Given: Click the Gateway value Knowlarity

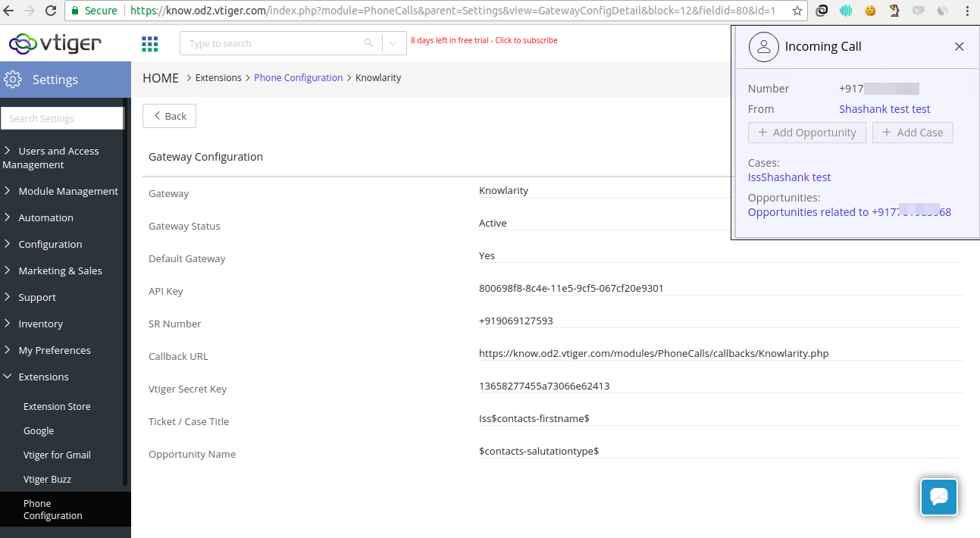Looking at the screenshot, I should [503, 190].
